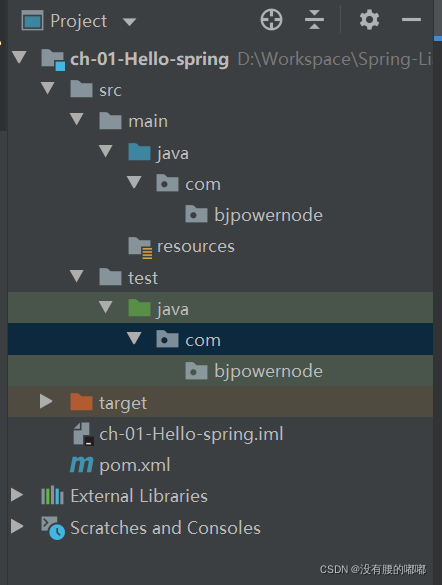
Task: Collapse the ch-01-Hello-spring root module arrow
Action: [x=19, y=57]
